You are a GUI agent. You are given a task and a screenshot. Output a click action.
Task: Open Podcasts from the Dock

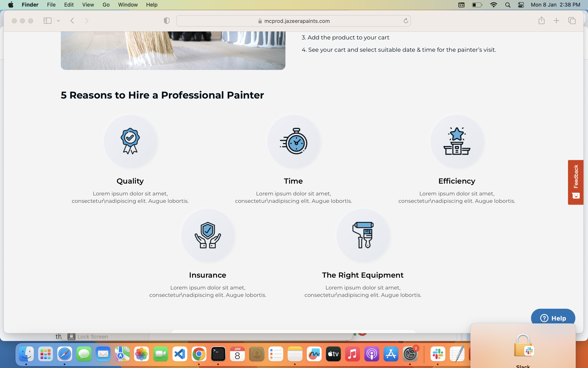(372, 354)
